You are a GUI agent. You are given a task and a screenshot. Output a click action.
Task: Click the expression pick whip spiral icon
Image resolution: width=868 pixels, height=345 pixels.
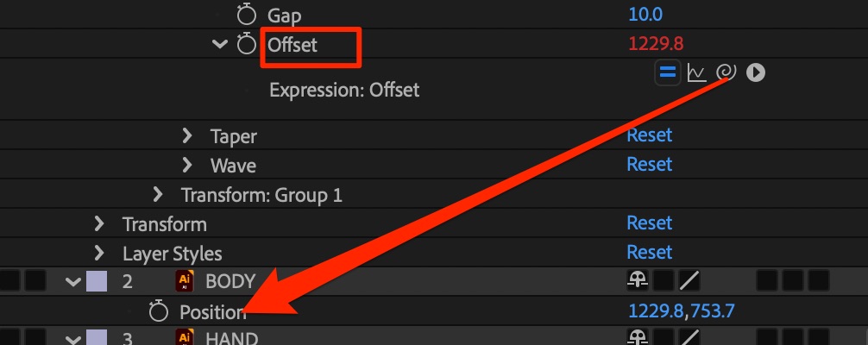click(726, 72)
